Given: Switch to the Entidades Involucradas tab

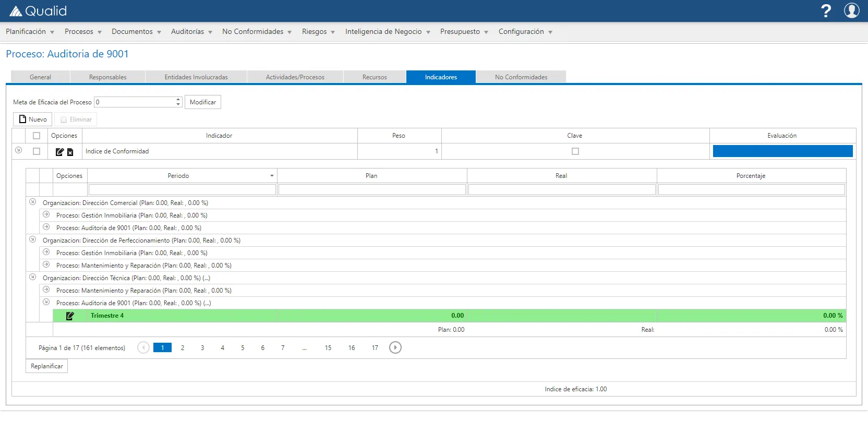Looking at the screenshot, I should (x=196, y=77).
